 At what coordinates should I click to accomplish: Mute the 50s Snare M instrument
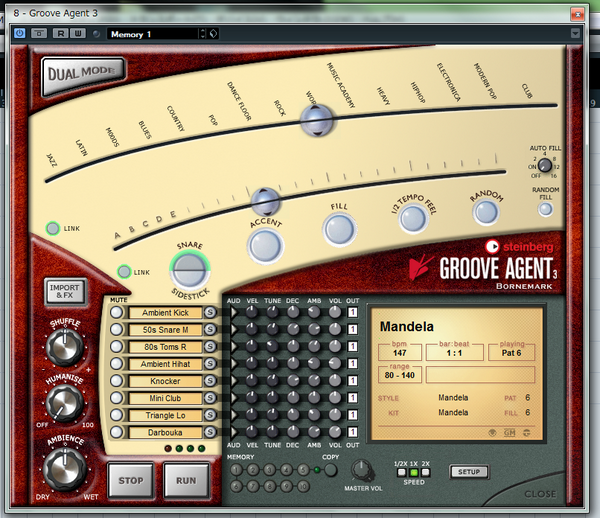pyautogui.click(x=116, y=329)
